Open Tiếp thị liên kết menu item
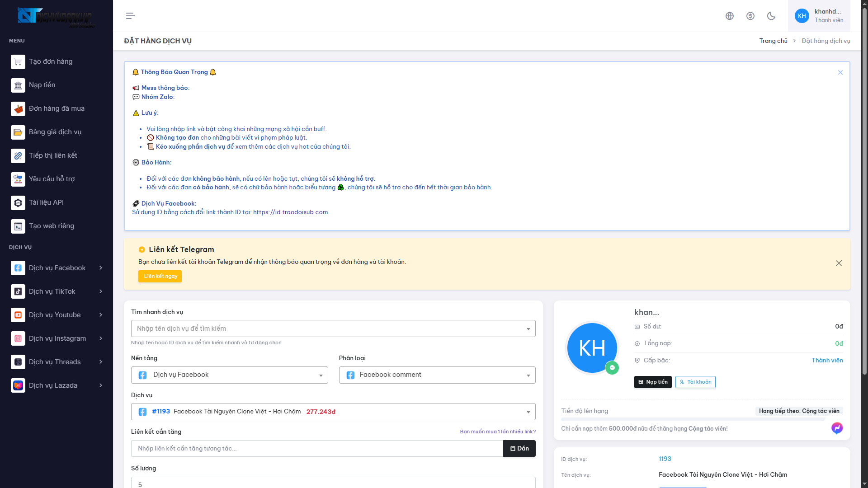The image size is (868, 488). [x=57, y=155]
